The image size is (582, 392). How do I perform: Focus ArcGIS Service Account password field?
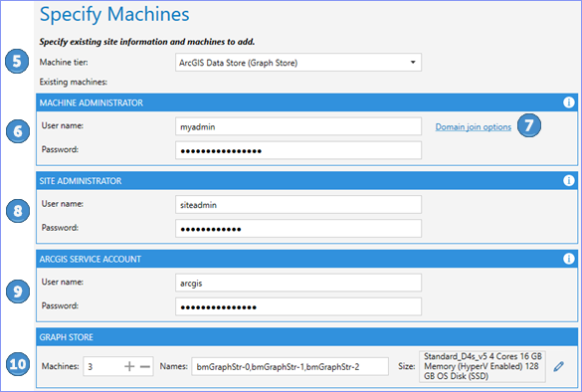point(298,306)
